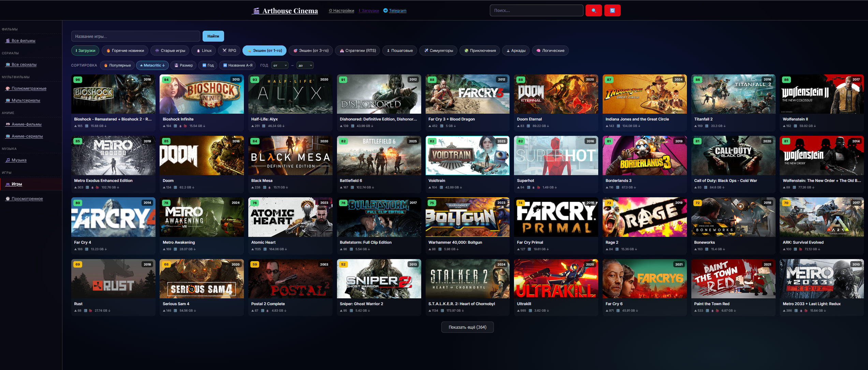Toggle the Старые игры genre chip

coord(170,51)
